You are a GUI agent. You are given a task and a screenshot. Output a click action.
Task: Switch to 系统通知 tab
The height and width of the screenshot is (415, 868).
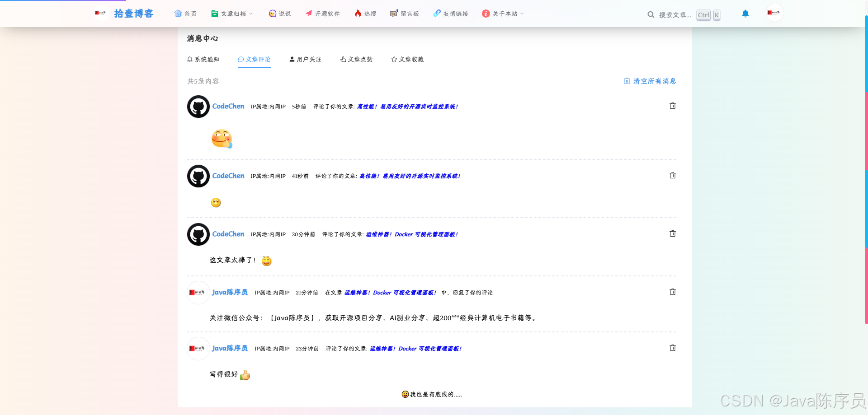click(203, 59)
